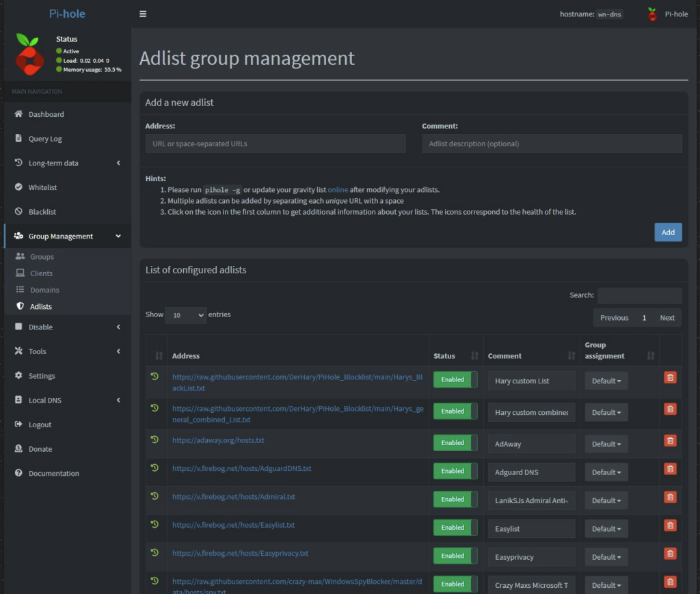Expand the Disable menu
Screen dimensions: 700x594
(68, 327)
